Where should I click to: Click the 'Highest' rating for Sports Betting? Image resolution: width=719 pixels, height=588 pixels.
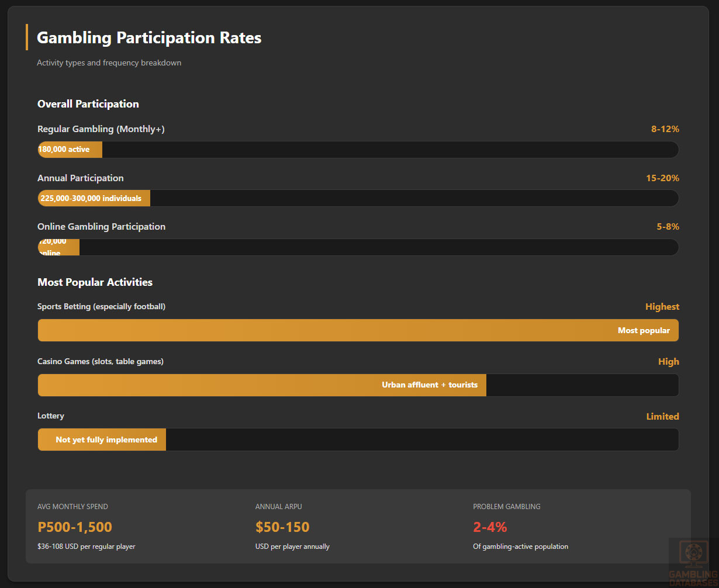pos(662,307)
